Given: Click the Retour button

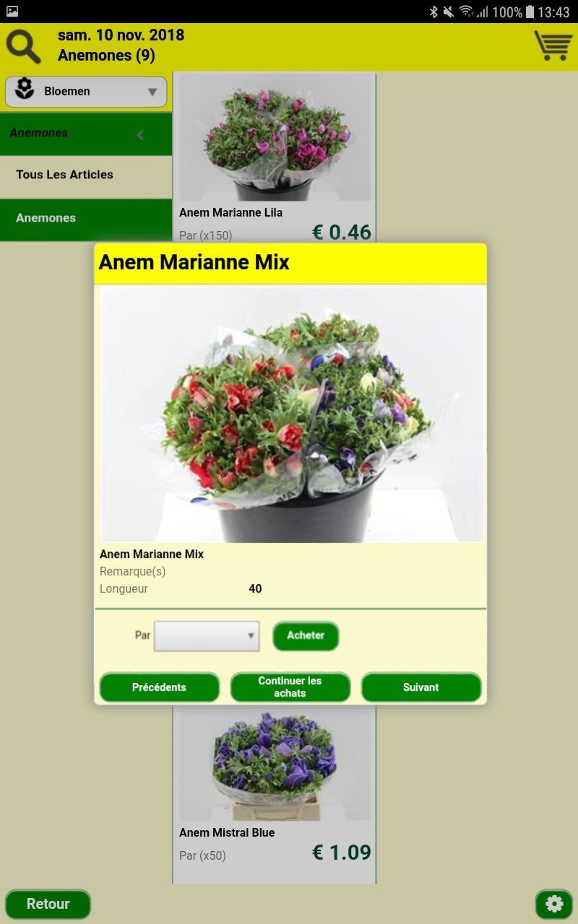Looking at the screenshot, I should click(48, 904).
